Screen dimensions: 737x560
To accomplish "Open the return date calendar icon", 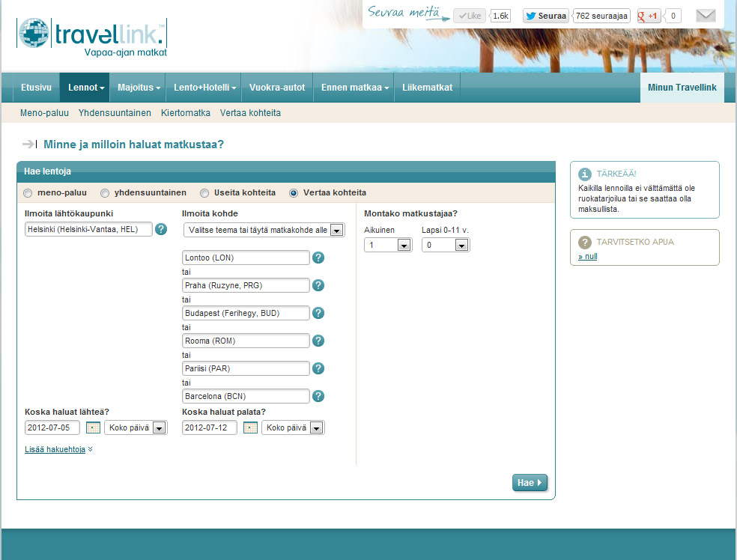I will point(250,427).
